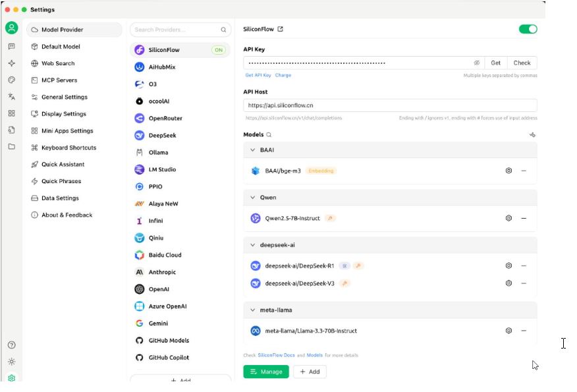The height and width of the screenshot is (392, 577).
Task: Open Model Provider settings
Action: (74, 30)
